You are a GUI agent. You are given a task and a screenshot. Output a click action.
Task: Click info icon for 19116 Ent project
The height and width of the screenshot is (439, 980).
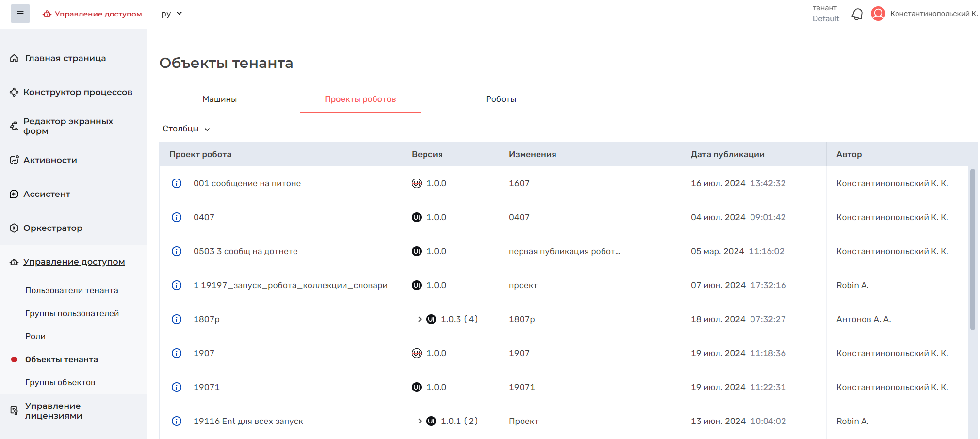177,421
